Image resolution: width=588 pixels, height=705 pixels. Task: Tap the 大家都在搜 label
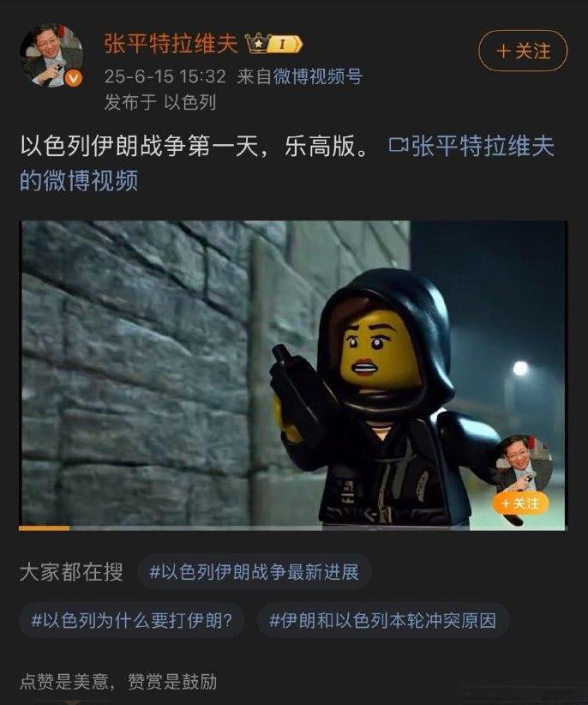click(x=71, y=572)
